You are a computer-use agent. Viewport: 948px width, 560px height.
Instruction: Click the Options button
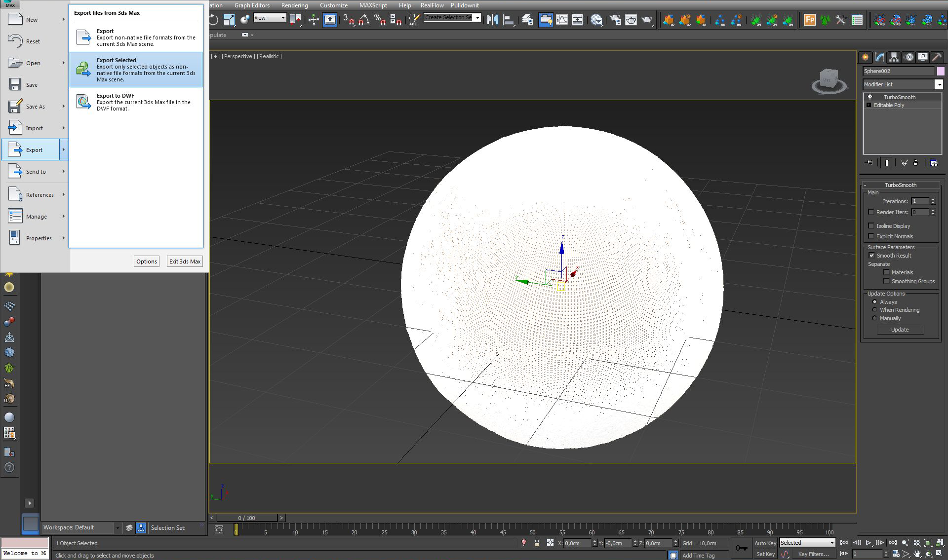[x=147, y=261]
